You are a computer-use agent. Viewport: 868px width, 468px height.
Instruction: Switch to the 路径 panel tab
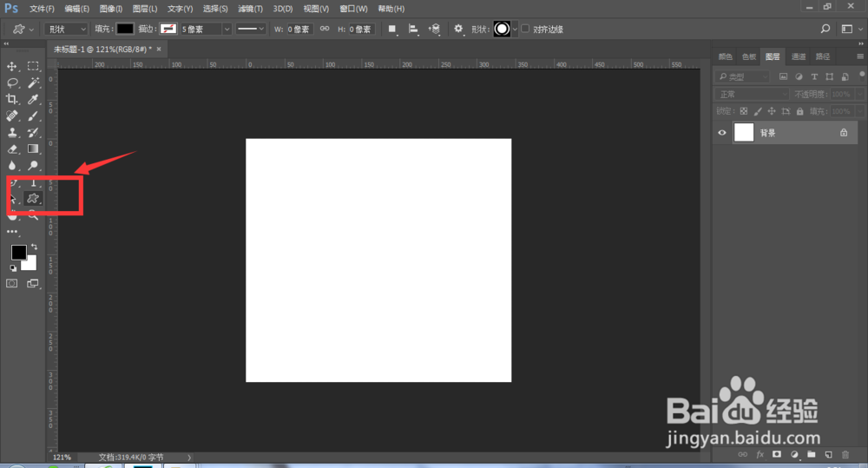[x=823, y=56]
